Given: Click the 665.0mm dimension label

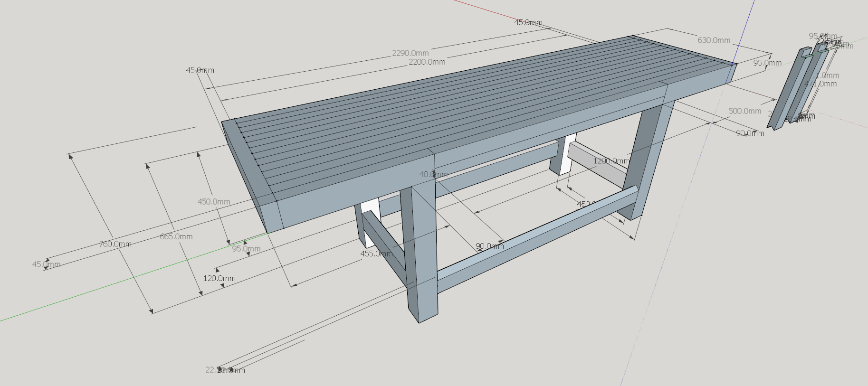Looking at the screenshot, I should pyautogui.click(x=176, y=236).
